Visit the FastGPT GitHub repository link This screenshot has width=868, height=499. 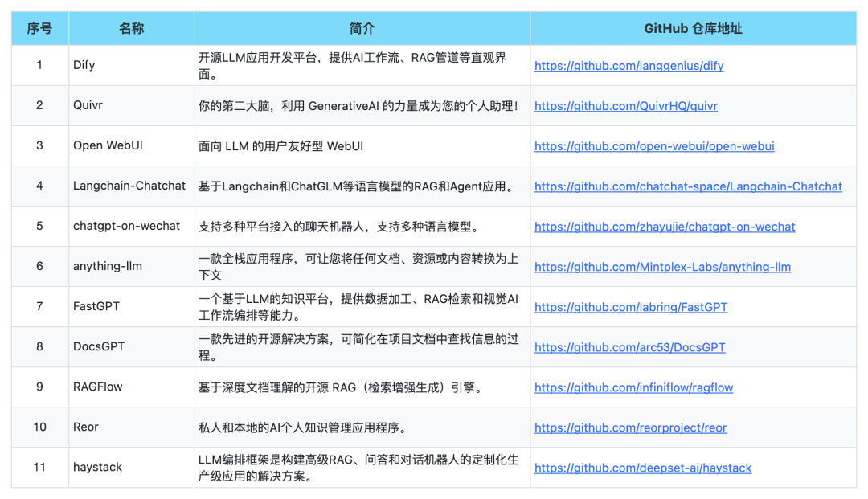point(630,306)
